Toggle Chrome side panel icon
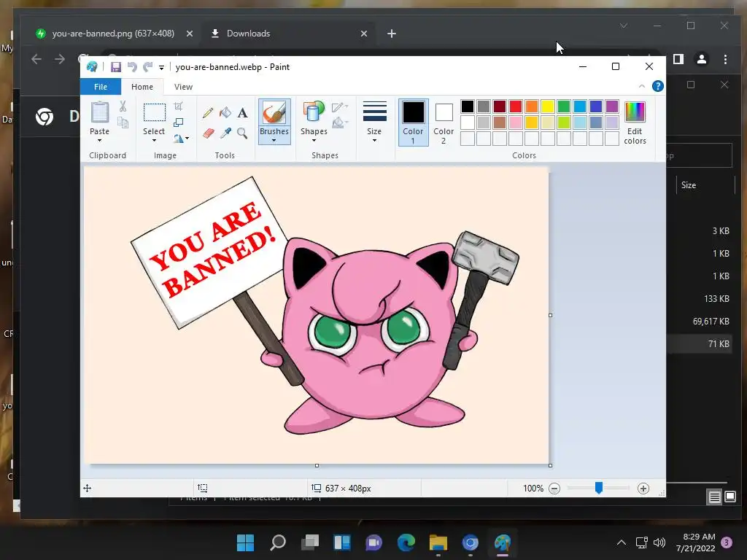 click(x=678, y=59)
